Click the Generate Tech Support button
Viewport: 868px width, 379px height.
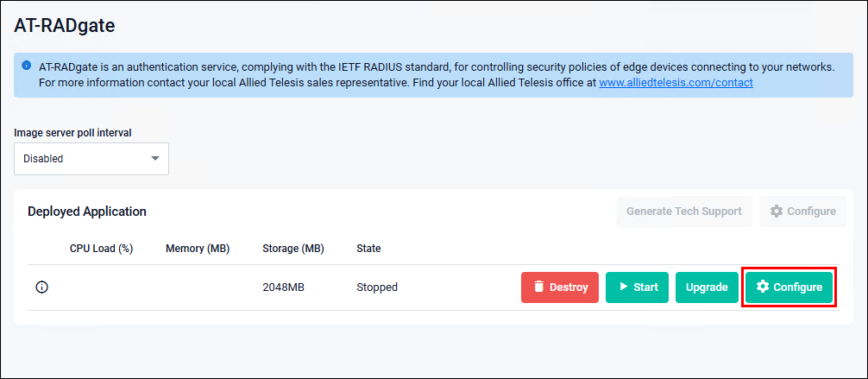(x=683, y=212)
